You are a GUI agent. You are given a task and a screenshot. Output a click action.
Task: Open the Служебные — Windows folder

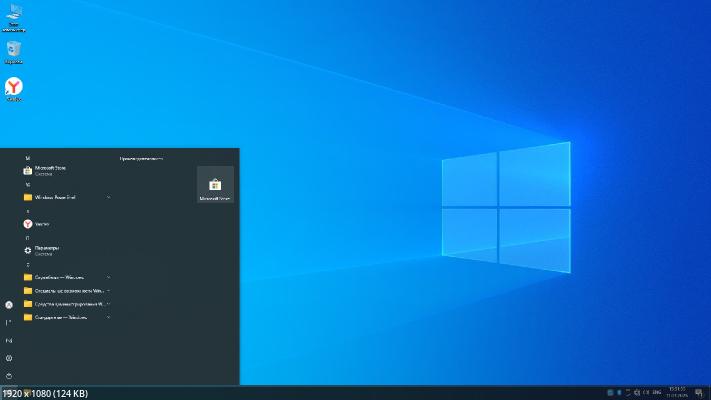tap(67, 277)
